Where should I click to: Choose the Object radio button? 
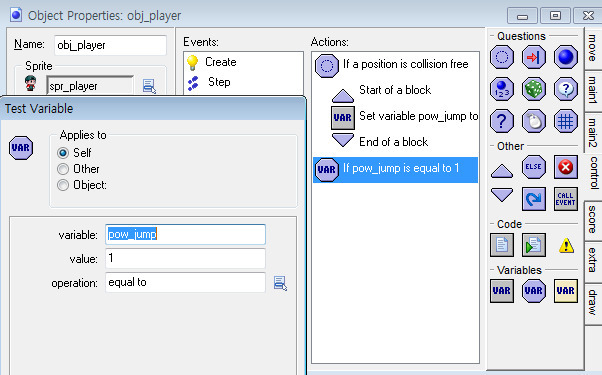point(63,185)
